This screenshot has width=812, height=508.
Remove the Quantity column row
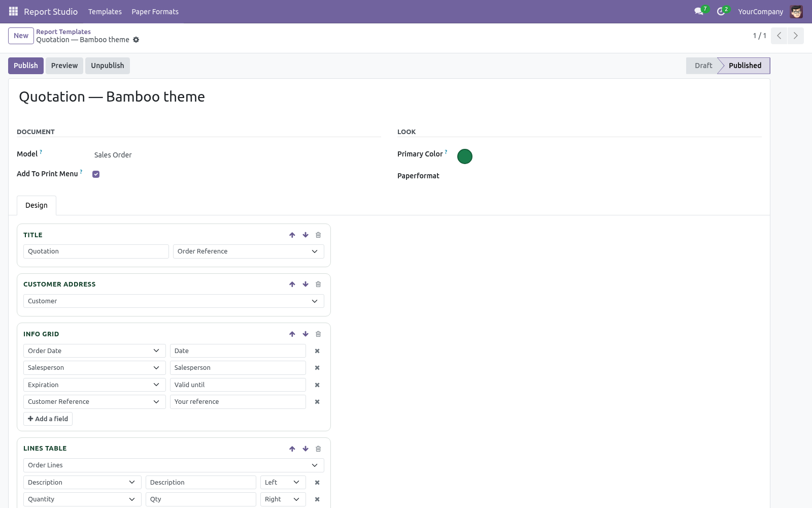click(x=317, y=499)
